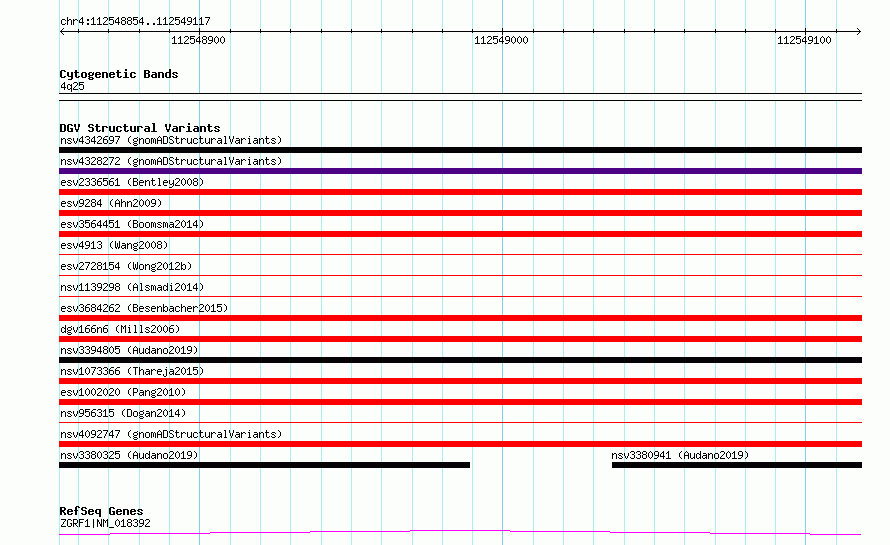
Task: Open variant esv9284 (Ahn2009)
Action: pos(111,203)
